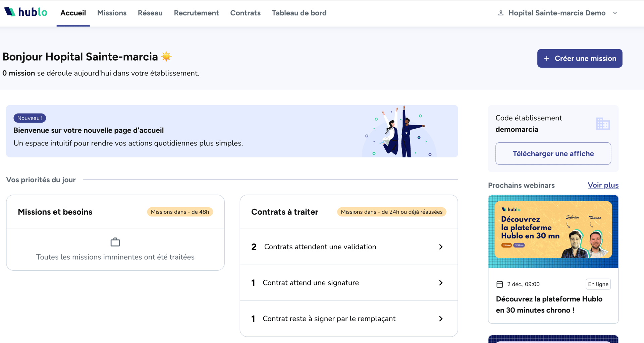Viewport: 644px width, 343px height.
Task: Open the Tableau de bord tab
Action: [x=299, y=13]
